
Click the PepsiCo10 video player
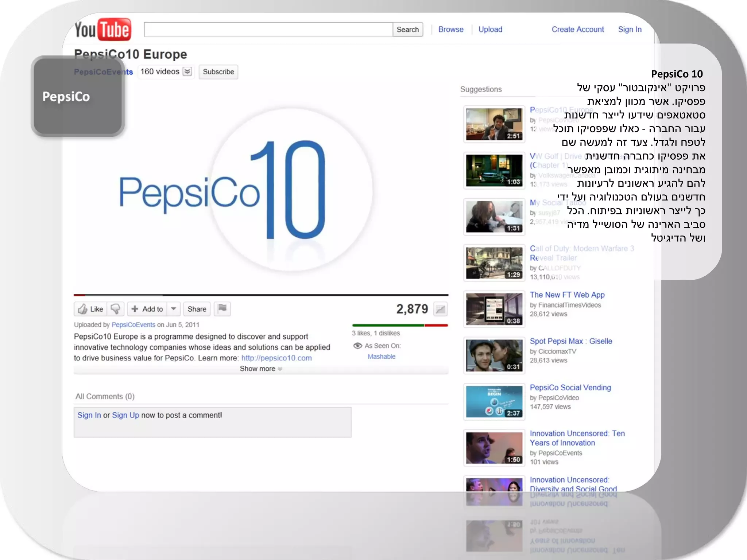tap(261, 189)
